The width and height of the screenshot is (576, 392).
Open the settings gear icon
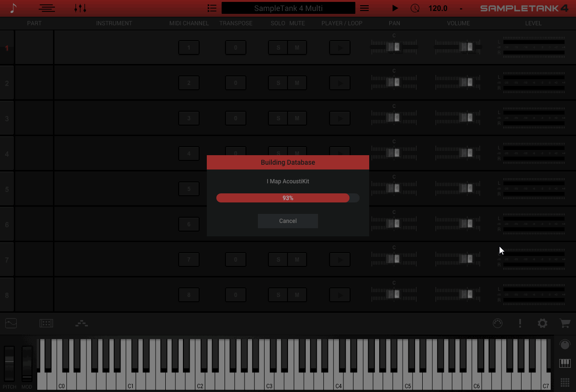[543, 323]
